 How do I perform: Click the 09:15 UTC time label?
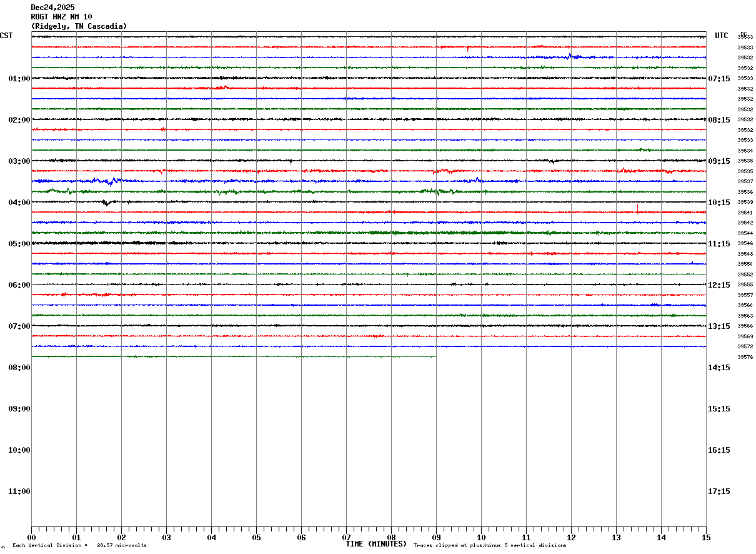(x=719, y=161)
